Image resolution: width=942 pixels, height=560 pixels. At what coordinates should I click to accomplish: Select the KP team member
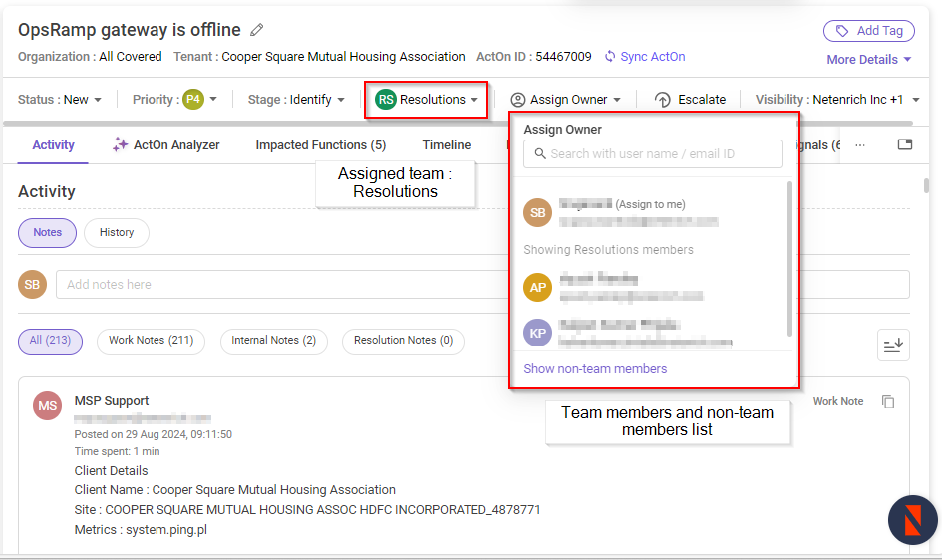[653, 333]
